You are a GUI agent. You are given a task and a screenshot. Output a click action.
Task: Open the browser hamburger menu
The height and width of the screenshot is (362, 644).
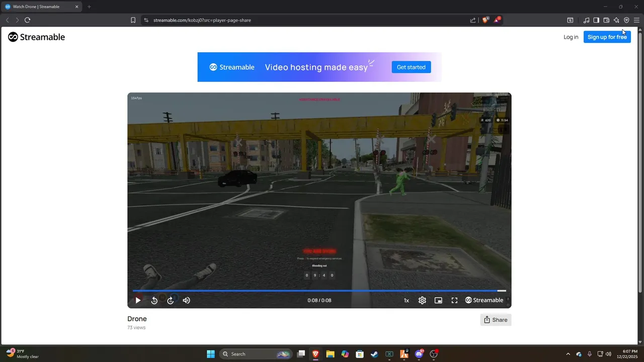coord(636,20)
